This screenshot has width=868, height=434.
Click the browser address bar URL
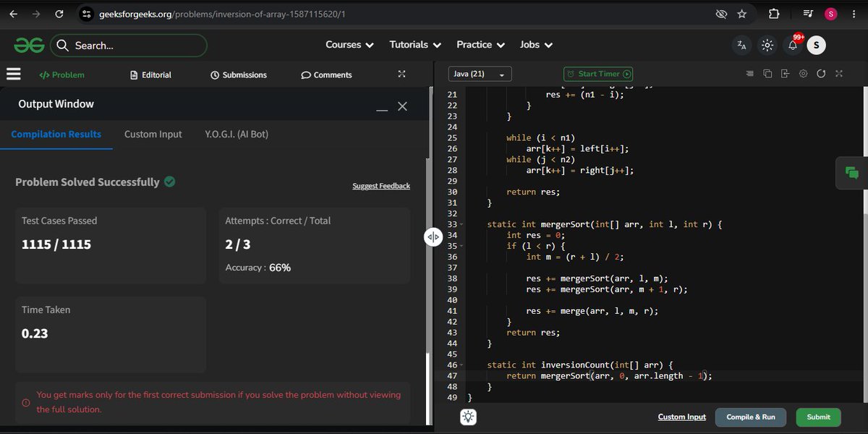(x=222, y=14)
